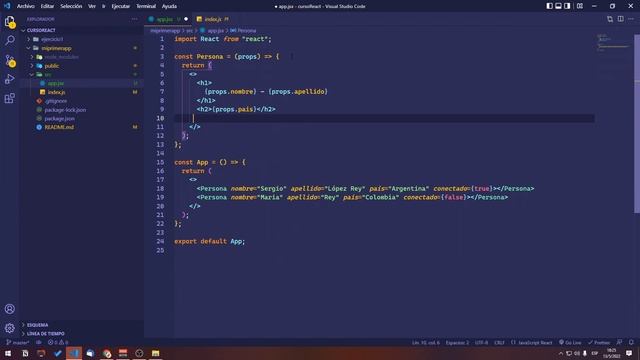Click the master branch indicator
This screenshot has height=360, width=640.
point(18,342)
